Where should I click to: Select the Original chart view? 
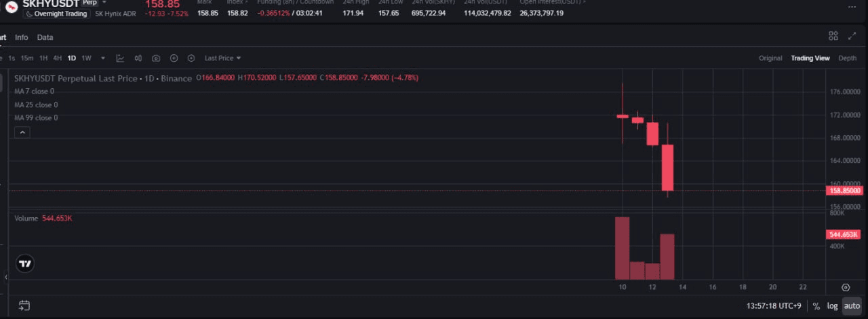point(770,58)
